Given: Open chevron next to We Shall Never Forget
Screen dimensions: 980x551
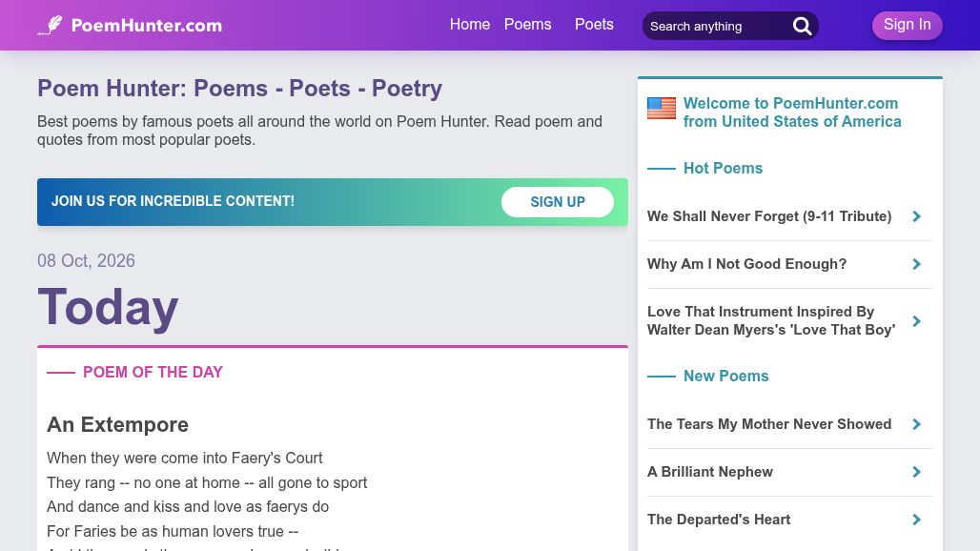Looking at the screenshot, I should click(x=916, y=216).
